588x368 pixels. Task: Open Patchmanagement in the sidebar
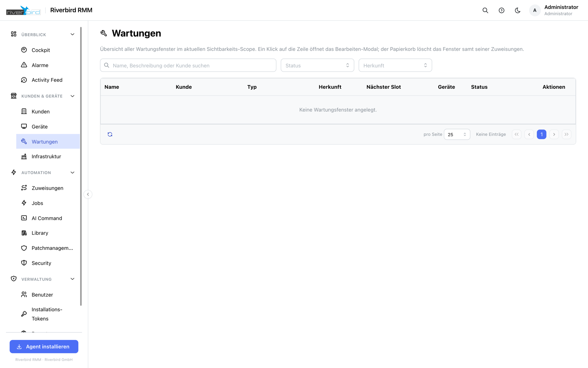tap(48, 248)
